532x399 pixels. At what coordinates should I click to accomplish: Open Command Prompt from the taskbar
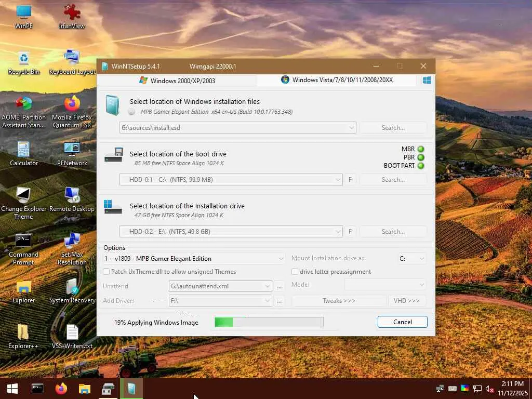(x=37, y=389)
